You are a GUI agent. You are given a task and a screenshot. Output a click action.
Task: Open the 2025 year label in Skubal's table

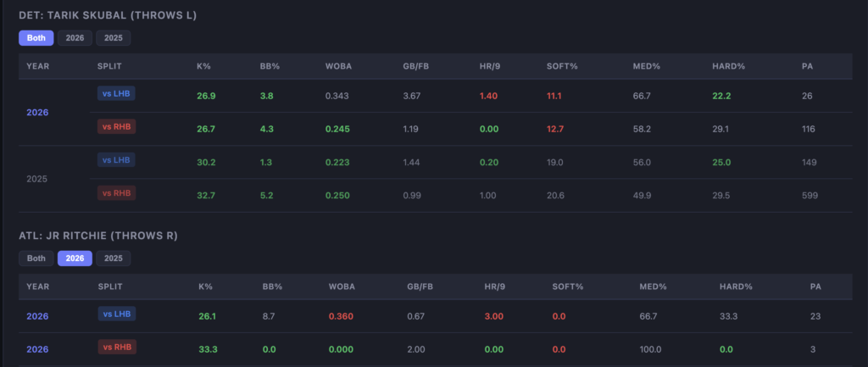37,179
